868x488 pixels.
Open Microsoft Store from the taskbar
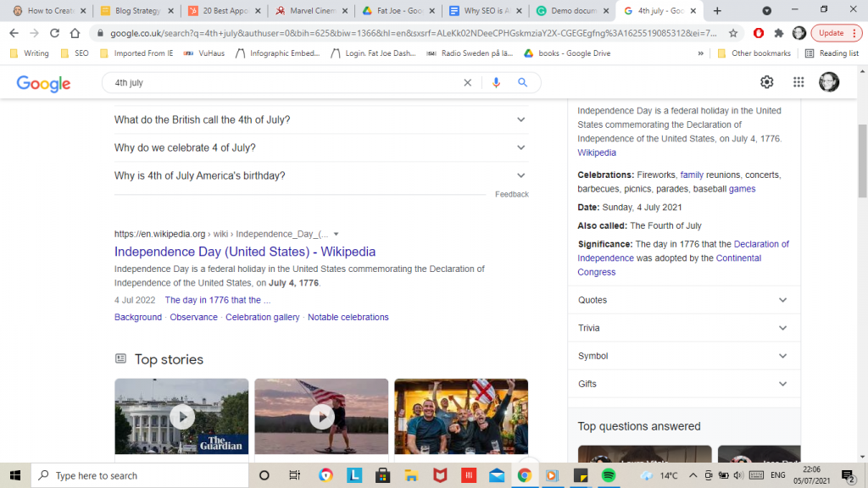pyautogui.click(x=382, y=475)
